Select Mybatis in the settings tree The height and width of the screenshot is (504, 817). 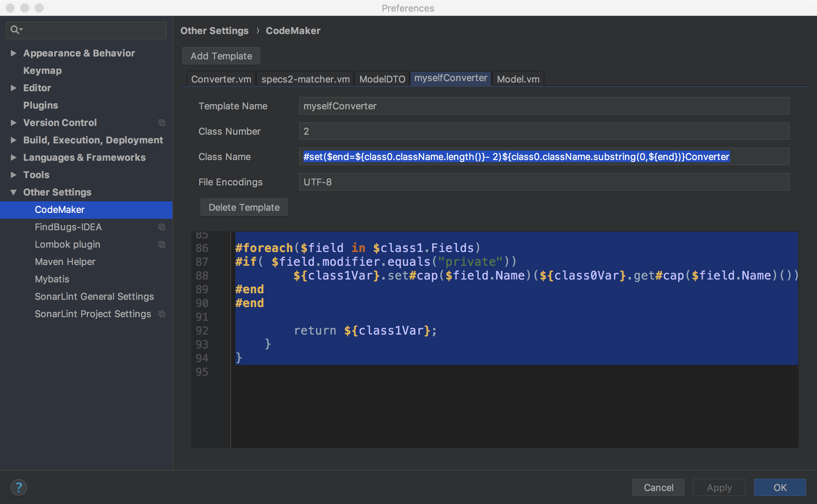[52, 279]
